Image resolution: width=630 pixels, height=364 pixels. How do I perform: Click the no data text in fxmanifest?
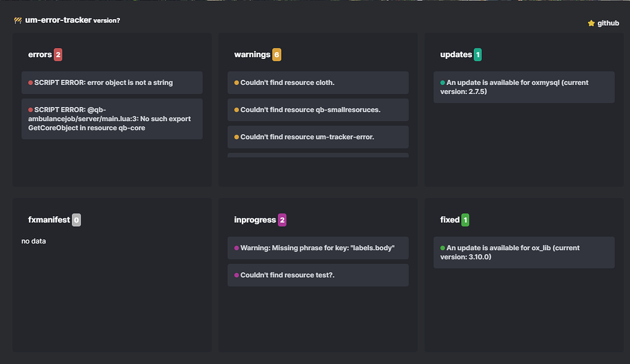click(x=33, y=241)
